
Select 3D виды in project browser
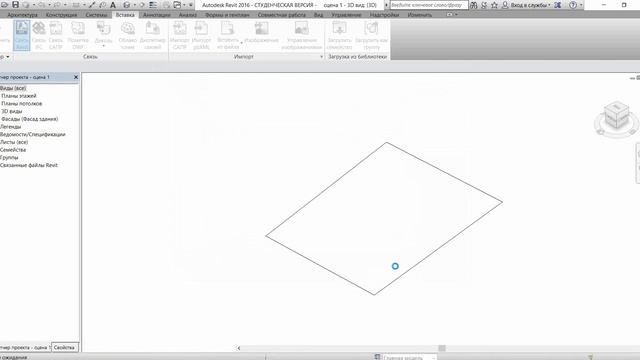click(x=12, y=111)
